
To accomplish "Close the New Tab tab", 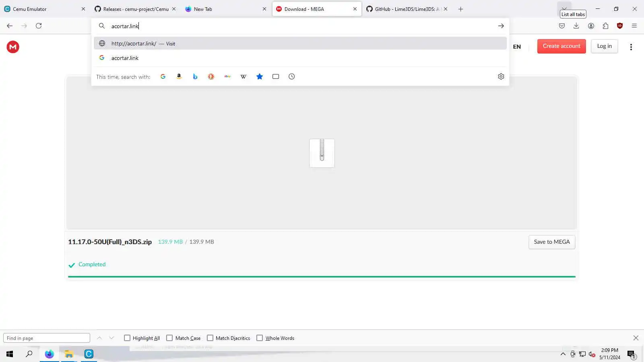I will (264, 9).
